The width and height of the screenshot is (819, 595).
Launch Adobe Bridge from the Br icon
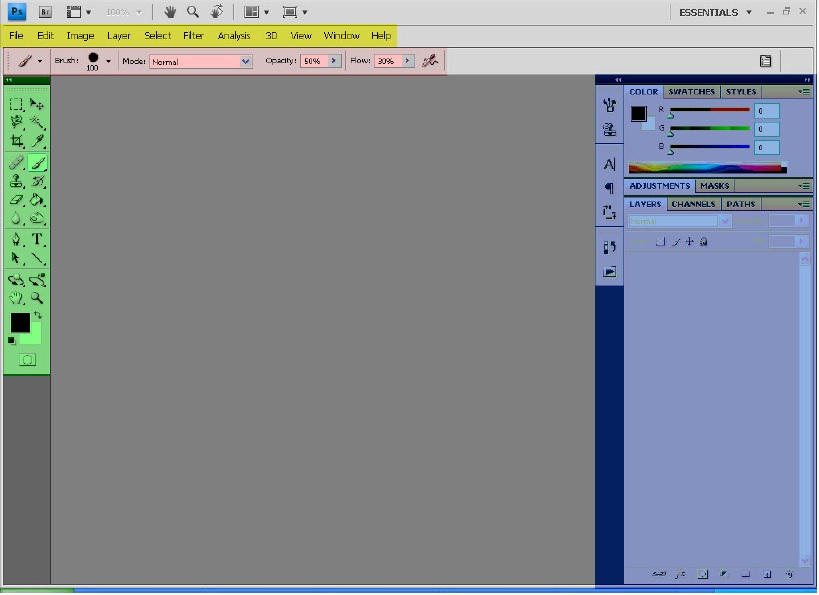tap(45, 12)
